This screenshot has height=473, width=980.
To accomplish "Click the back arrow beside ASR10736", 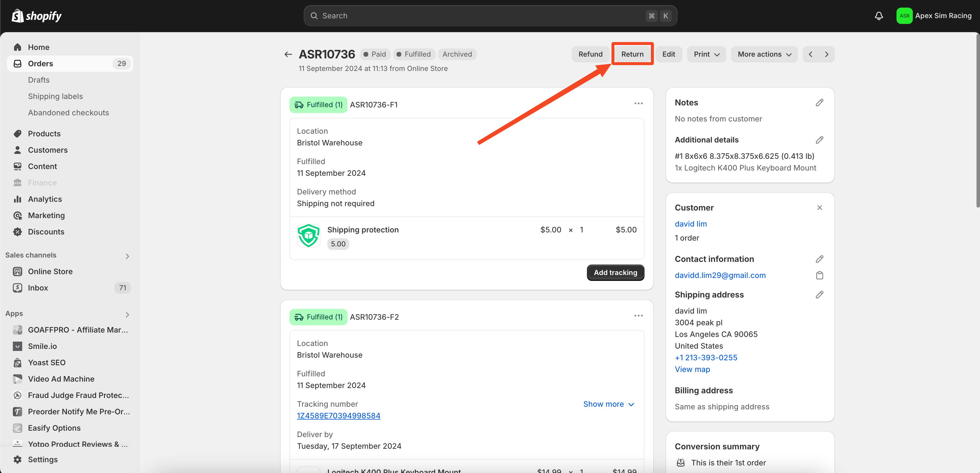I will tap(288, 54).
